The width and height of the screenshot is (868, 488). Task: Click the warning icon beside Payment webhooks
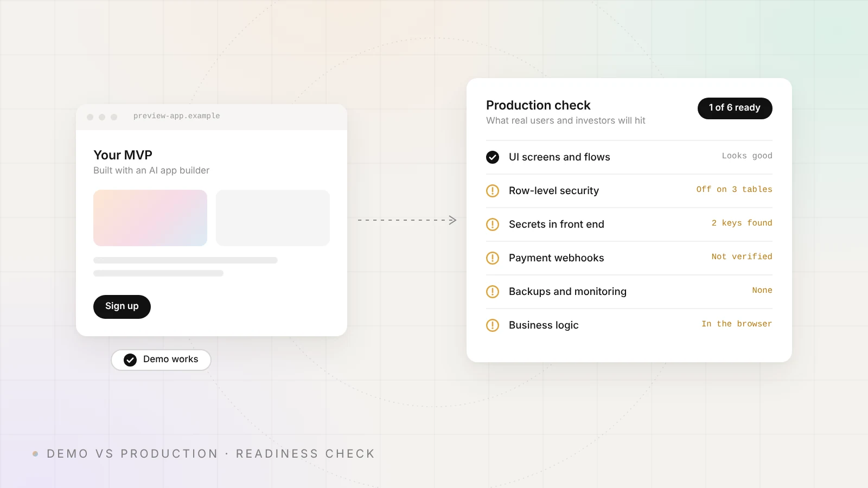click(x=493, y=258)
